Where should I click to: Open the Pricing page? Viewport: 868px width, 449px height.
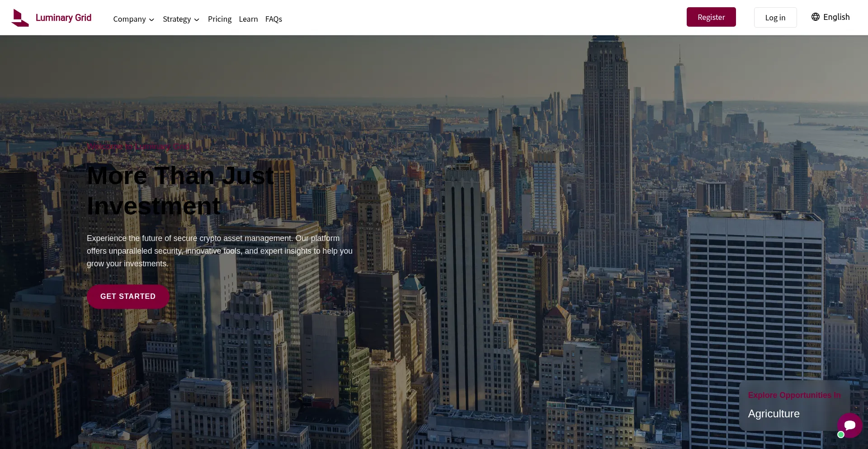click(220, 19)
